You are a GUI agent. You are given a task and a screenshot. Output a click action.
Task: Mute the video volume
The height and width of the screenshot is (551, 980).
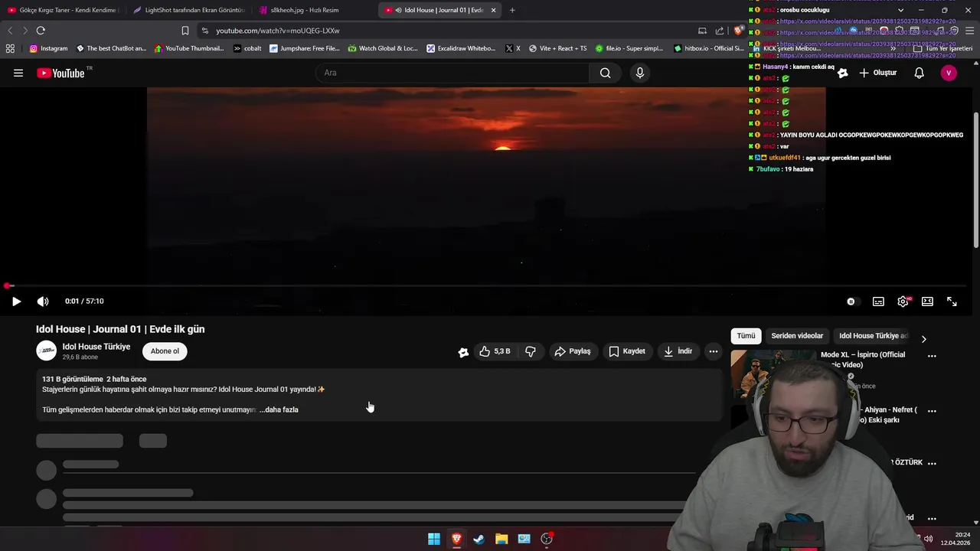(x=43, y=302)
